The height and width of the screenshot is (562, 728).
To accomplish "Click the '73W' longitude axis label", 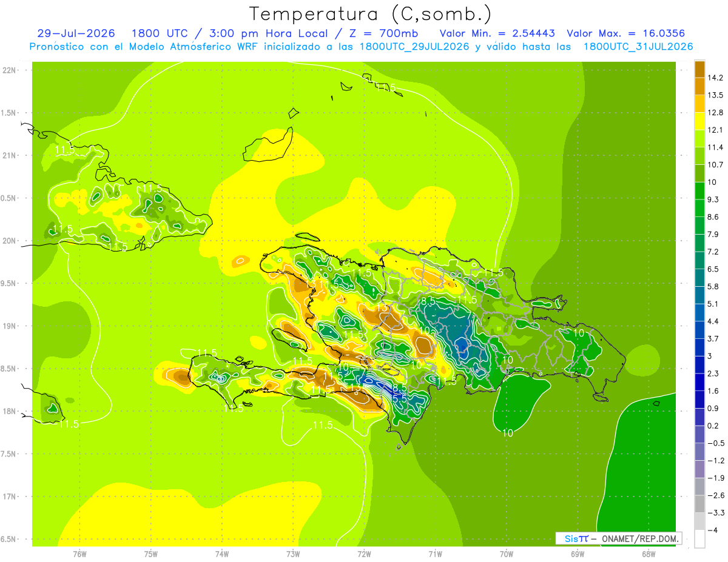I will pos(293,554).
